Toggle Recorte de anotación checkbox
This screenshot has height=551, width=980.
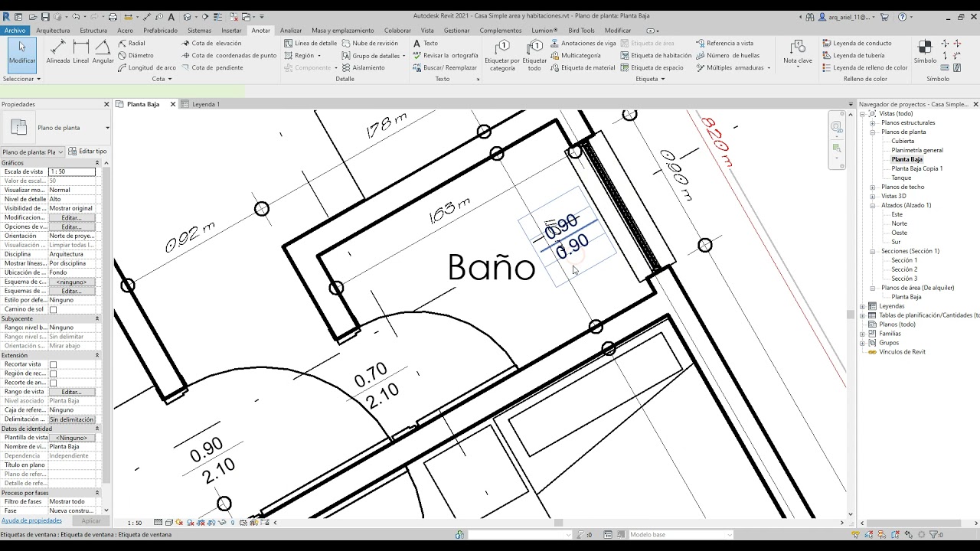[x=53, y=383]
